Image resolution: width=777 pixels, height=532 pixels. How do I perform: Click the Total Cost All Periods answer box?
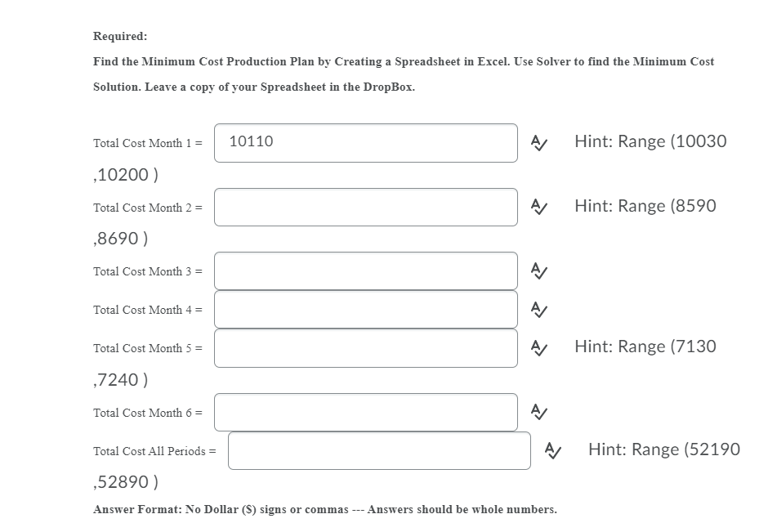(x=379, y=449)
